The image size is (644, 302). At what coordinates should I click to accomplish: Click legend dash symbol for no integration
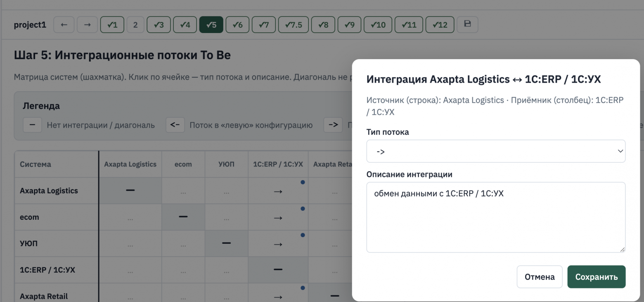point(33,125)
